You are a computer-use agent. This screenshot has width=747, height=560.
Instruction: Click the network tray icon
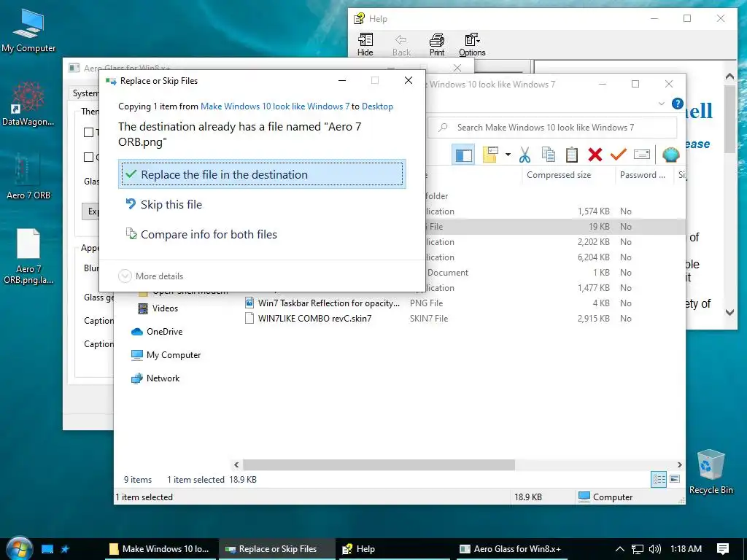pyautogui.click(x=638, y=549)
